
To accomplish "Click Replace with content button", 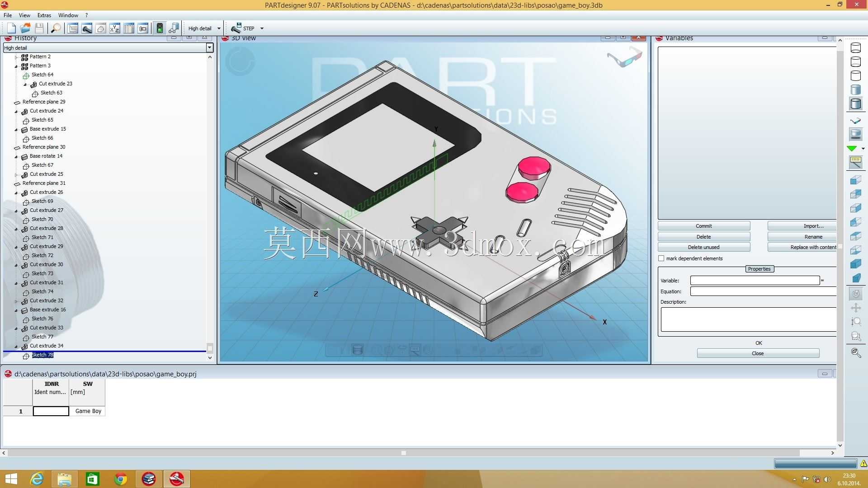I will click(802, 247).
